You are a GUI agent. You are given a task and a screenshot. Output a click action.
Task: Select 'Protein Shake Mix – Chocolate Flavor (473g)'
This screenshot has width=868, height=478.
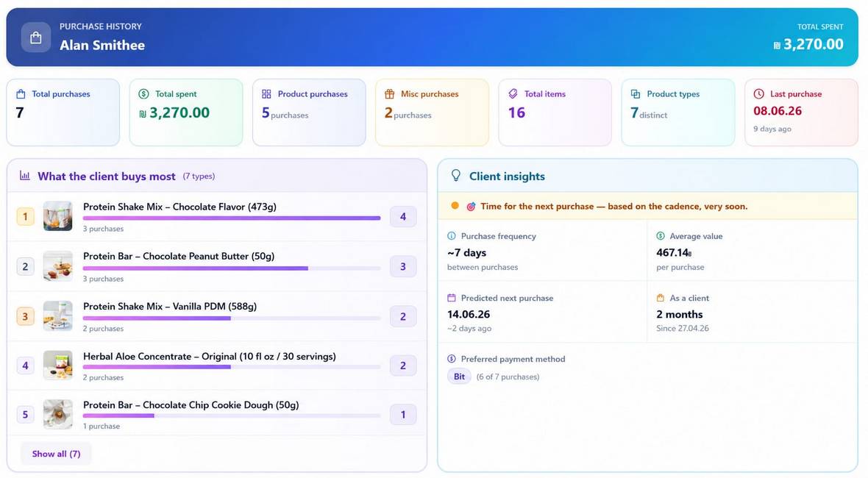click(180, 207)
